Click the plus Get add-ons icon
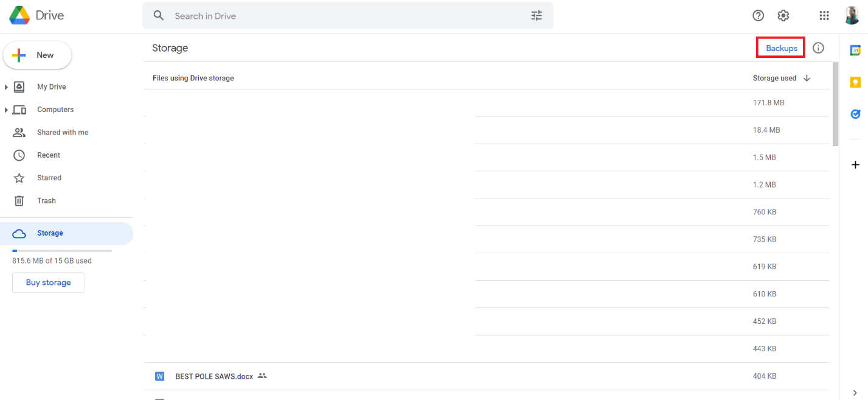868x400 pixels. tap(855, 164)
